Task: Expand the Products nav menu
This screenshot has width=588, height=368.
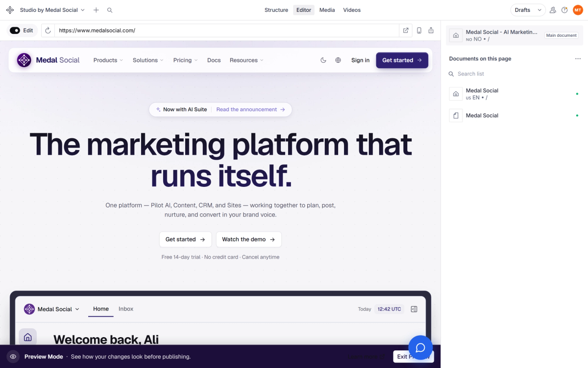Action: [108, 60]
